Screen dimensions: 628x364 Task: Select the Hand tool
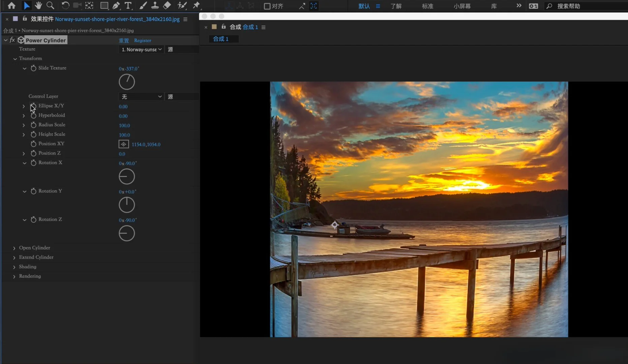point(38,5)
